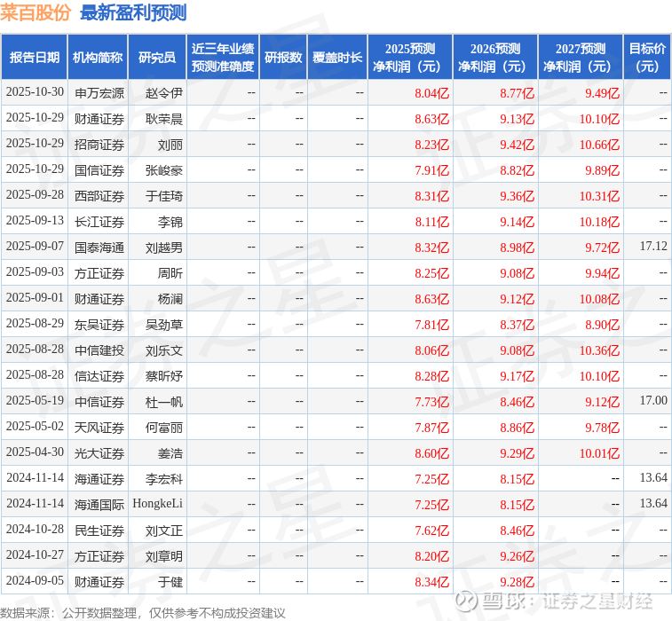
Task: Click the 海通国际 institution cell
Action: click(99, 504)
